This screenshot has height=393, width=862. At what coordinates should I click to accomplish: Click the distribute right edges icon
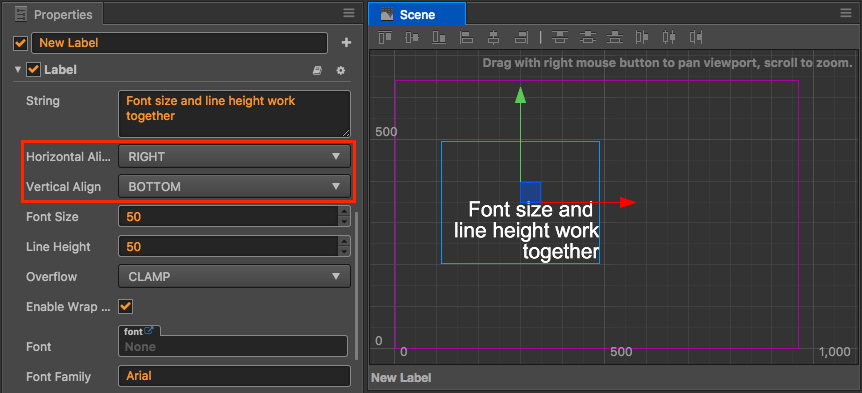coord(697,37)
